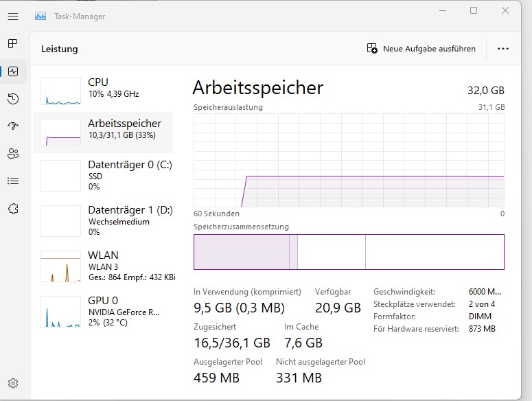This screenshot has width=532, height=401.
Task: Open the Benutzer page icon
Action: (13, 154)
